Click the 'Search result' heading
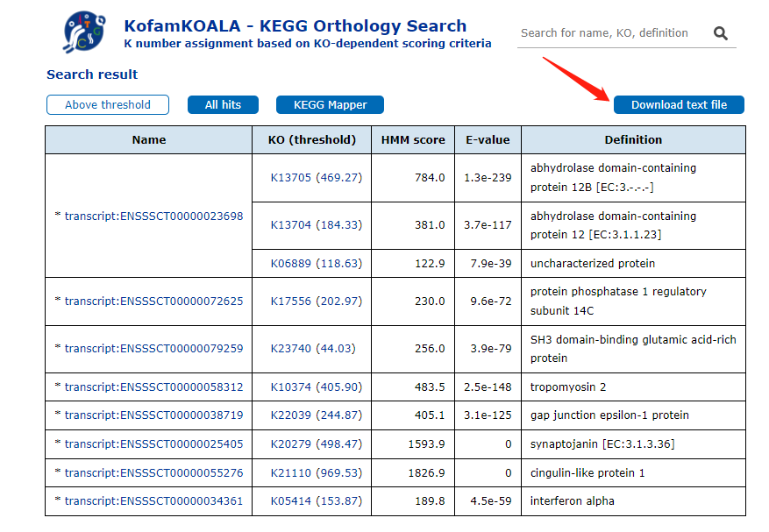The image size is (769, 532). click(92, 74)
